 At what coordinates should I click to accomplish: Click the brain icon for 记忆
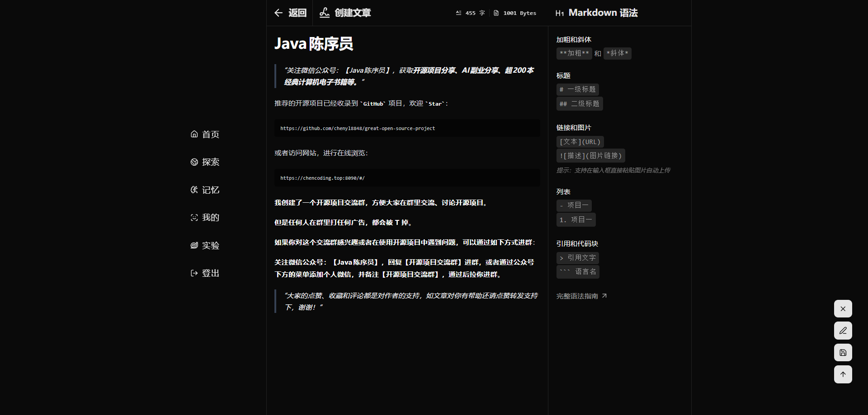tap(194, 190)
